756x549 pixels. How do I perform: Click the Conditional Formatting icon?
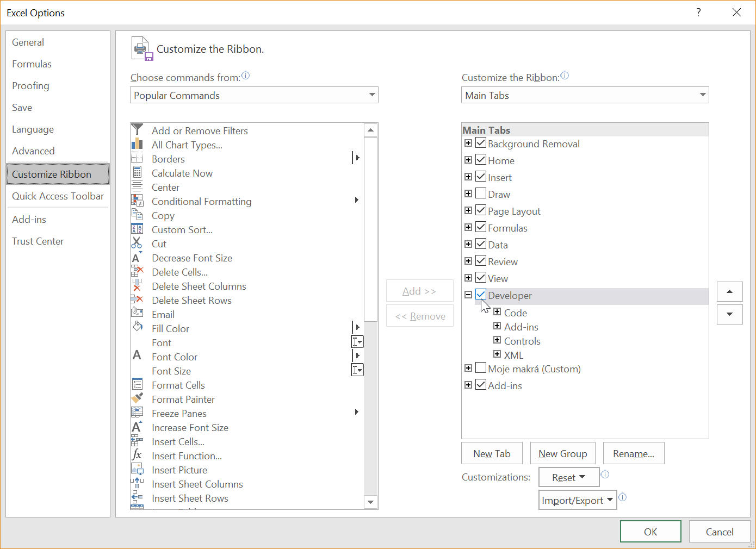coord(137,201)
